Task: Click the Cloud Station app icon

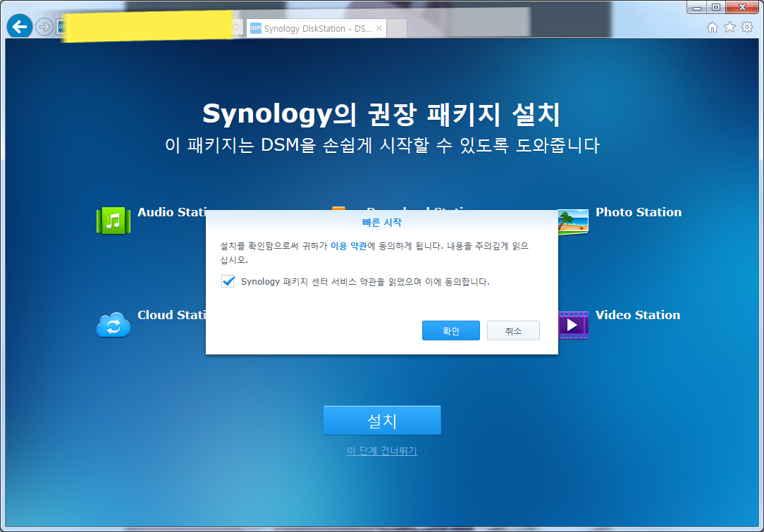Action: [x=113, y=324]
